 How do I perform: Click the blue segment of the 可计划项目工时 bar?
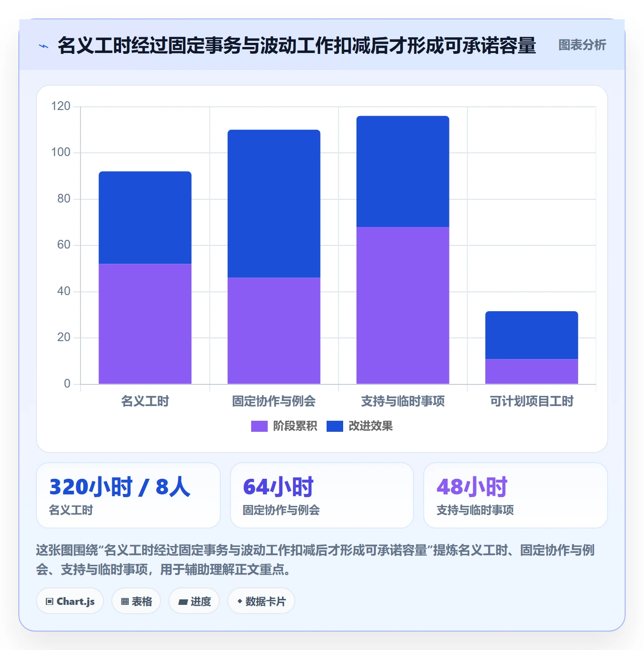click(531, 335)
